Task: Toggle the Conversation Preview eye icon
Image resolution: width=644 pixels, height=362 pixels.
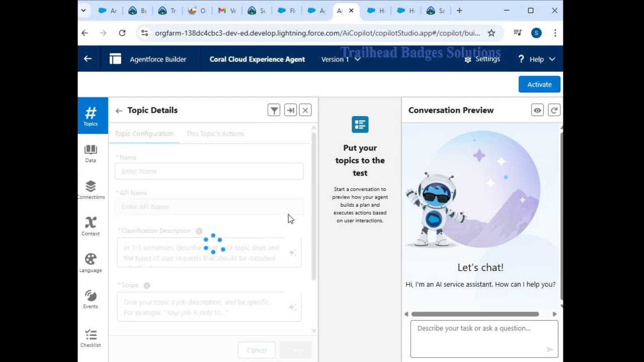Action: click(537, 110)
